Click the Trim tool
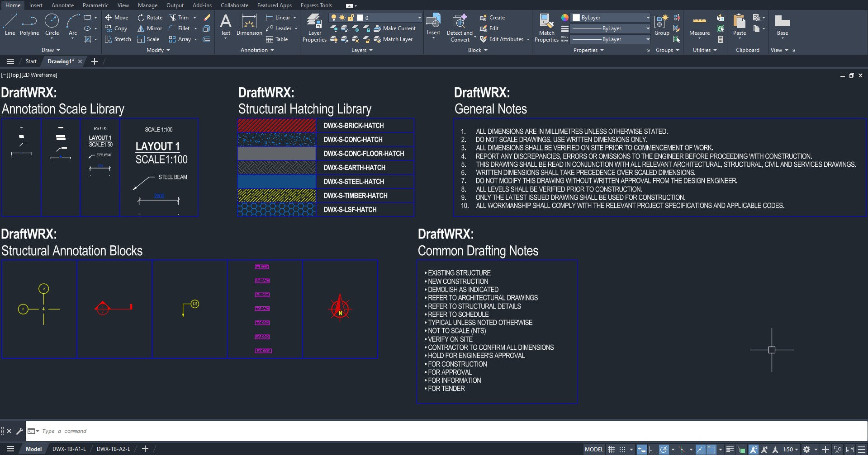Screen dimensions: 868x455 [x=179, y=18]
